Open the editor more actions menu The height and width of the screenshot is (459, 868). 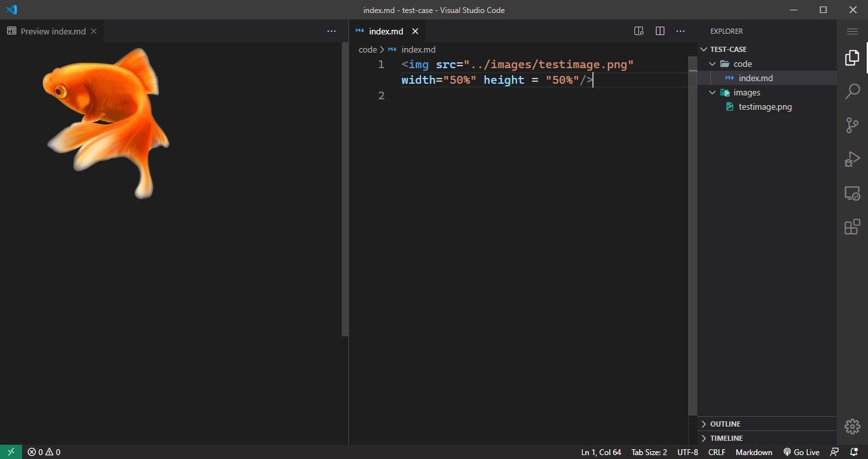(x=681, y=31)
